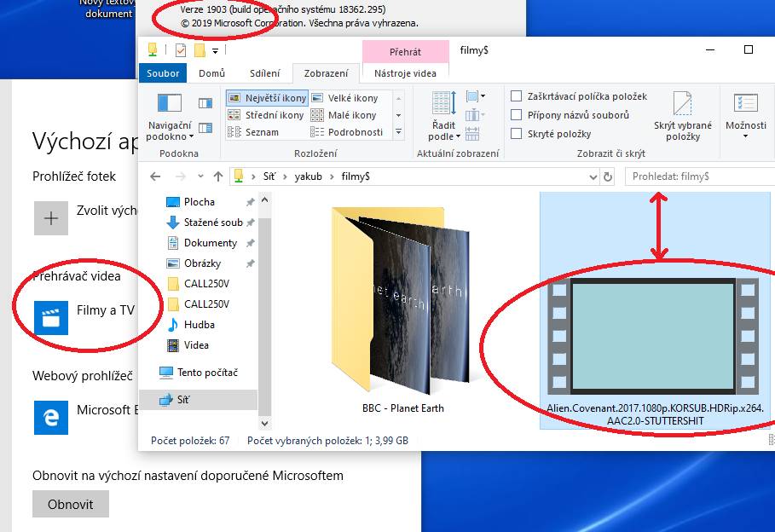Select the Největší ikony layout
775x532 pixels.
pos(268,98)
